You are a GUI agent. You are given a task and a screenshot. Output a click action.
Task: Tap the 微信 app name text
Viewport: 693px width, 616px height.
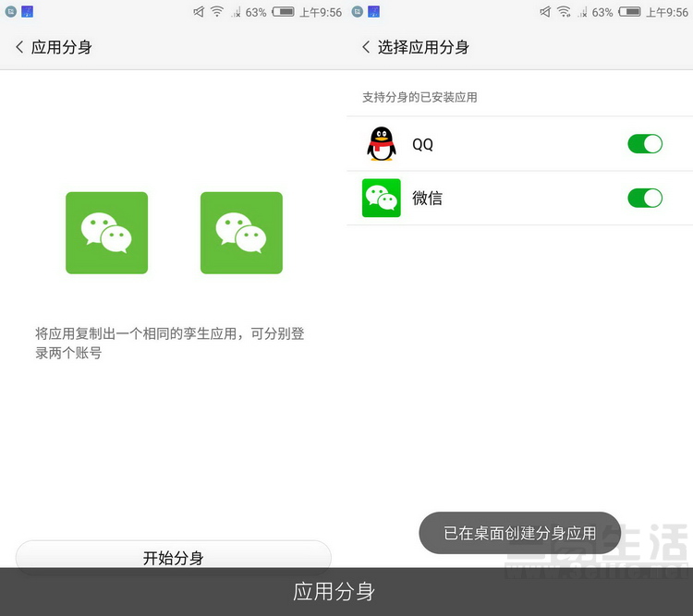(x=427, y=198)
